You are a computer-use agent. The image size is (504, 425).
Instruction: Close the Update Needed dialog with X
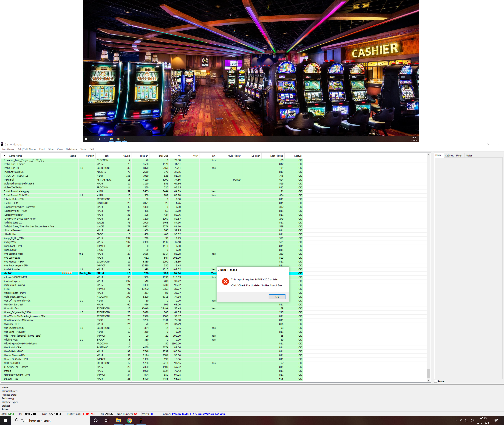(x=285, y=270)
